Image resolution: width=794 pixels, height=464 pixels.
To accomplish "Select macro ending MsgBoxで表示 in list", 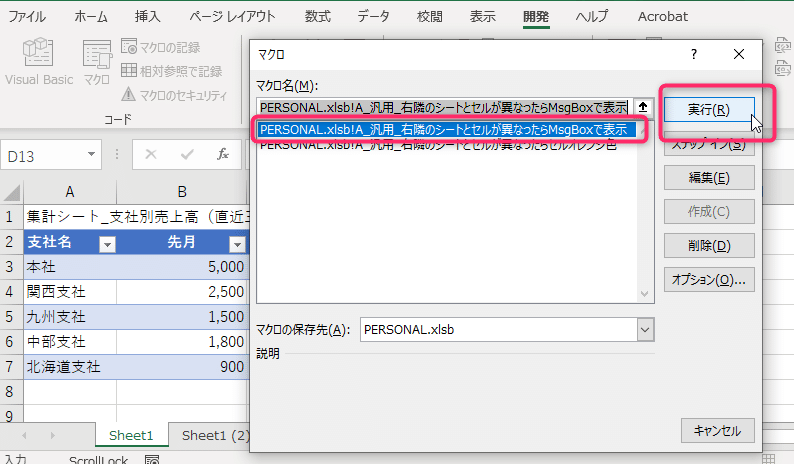I will point(447,130).
